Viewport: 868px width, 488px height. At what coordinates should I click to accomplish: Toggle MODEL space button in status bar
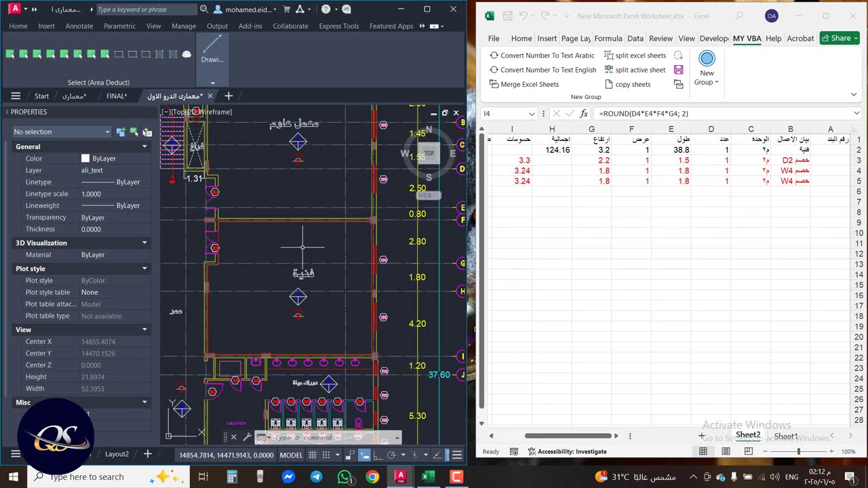point(292,455)
